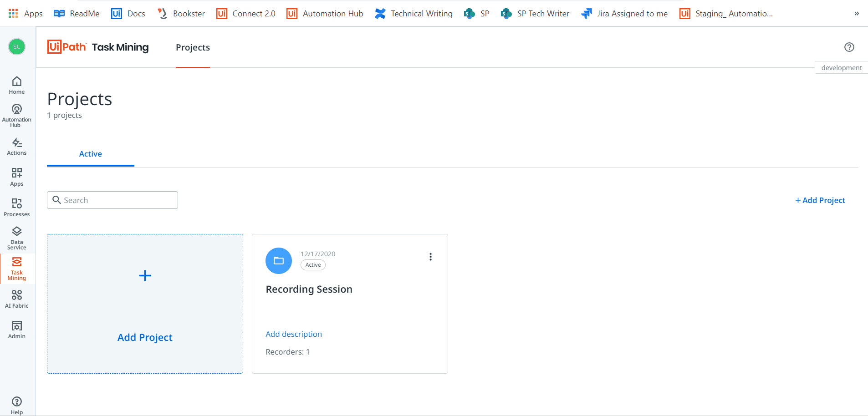Viewport: 868px width, 416px height.
Task: Open AI Fabric in the sidebar
Action: [17, 299]
